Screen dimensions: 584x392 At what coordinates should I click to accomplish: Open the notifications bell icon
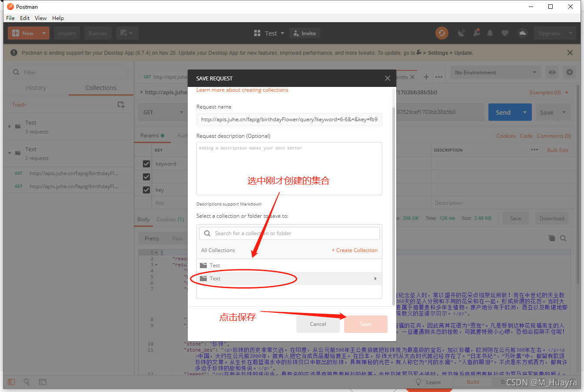490,33
